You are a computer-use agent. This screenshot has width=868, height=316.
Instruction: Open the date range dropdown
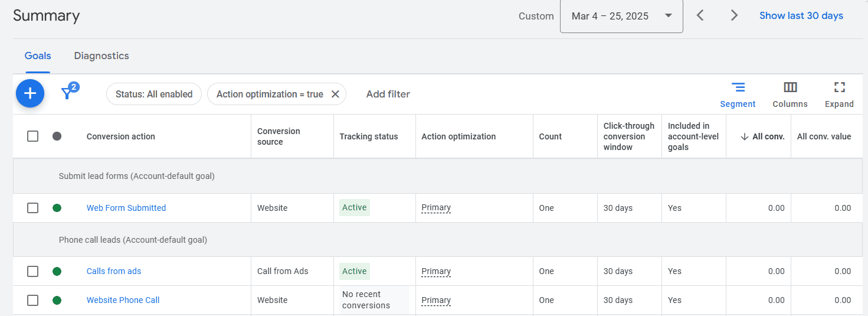click(x=621, y=16)
